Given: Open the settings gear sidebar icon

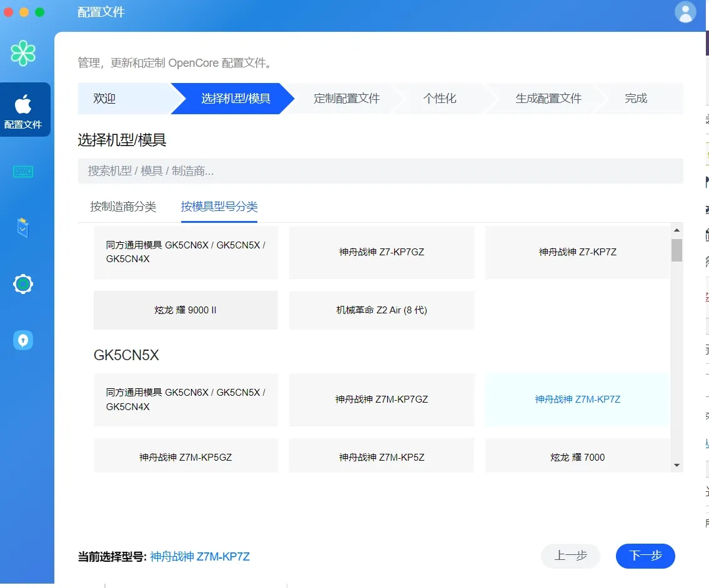Looking at the screenshot, I should [23, 284].
